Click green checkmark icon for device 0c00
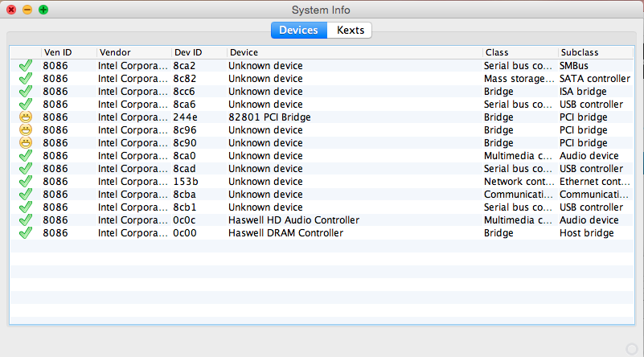The width and height of the screenshot is (644, 357). [26, 233]
